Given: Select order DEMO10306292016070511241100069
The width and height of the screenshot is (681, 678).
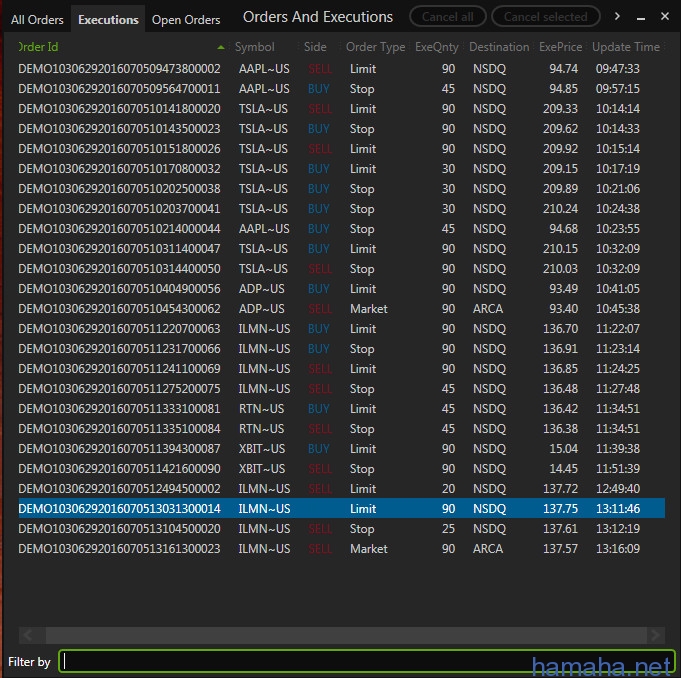Looking at the screenshot, I should [x=341, y=368].
